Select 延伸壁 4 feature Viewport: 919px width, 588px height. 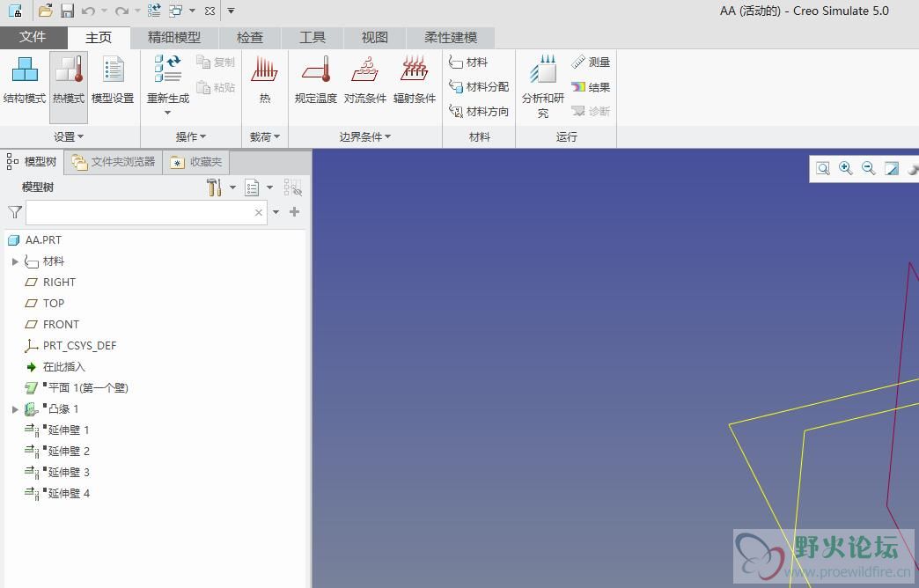(57, 493)
